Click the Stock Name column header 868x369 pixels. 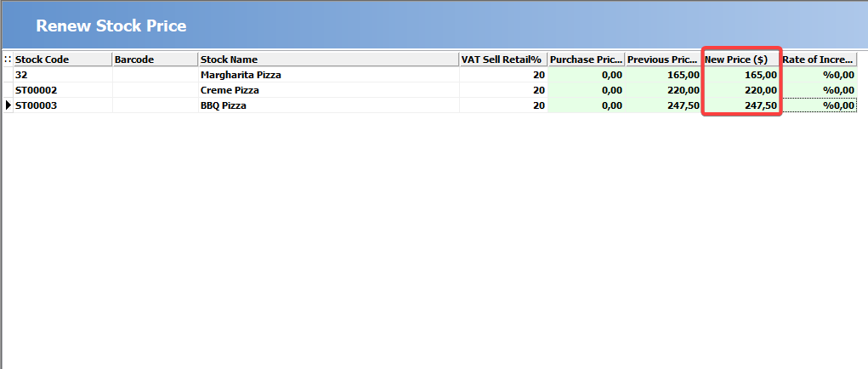(329, 60)
